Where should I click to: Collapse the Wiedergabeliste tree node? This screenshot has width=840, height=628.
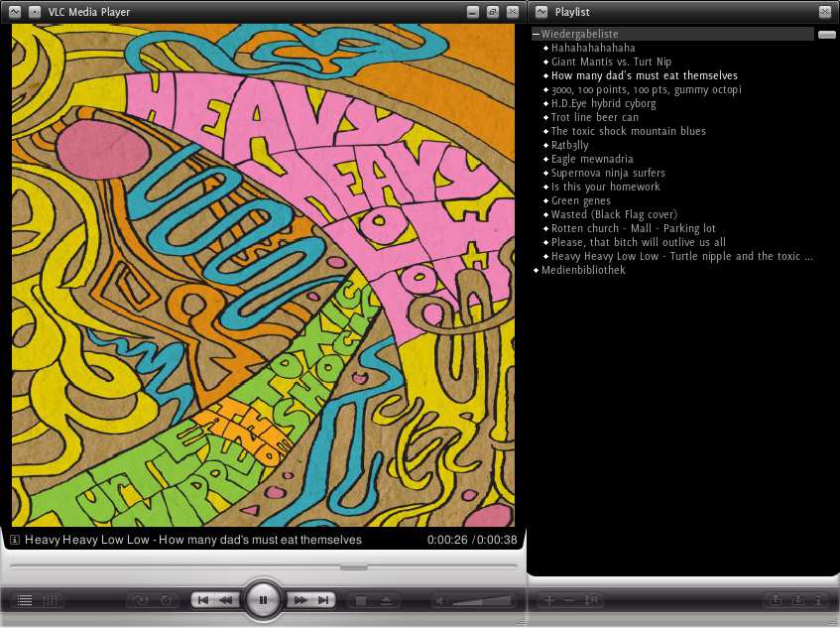point(537,34)
